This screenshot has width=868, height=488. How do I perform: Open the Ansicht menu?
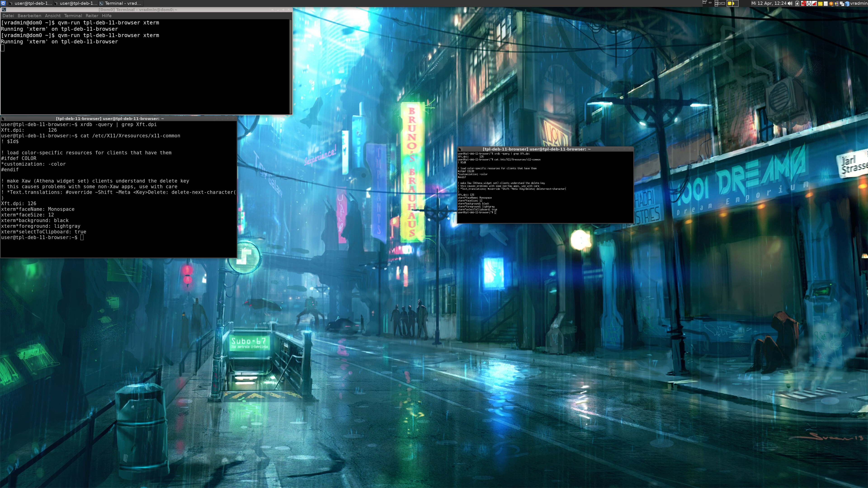pos(53,16)
